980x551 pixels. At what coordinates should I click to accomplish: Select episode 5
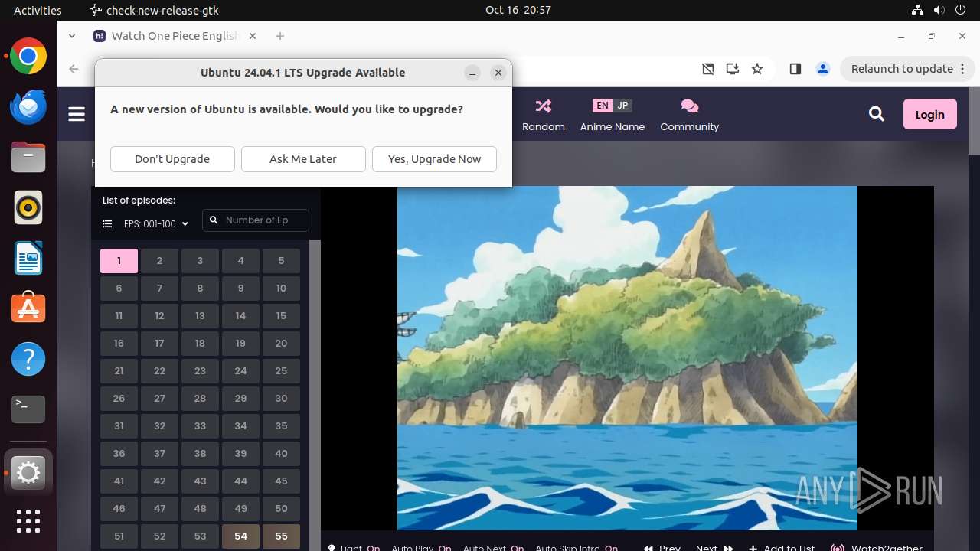click(x=281, y=261)
